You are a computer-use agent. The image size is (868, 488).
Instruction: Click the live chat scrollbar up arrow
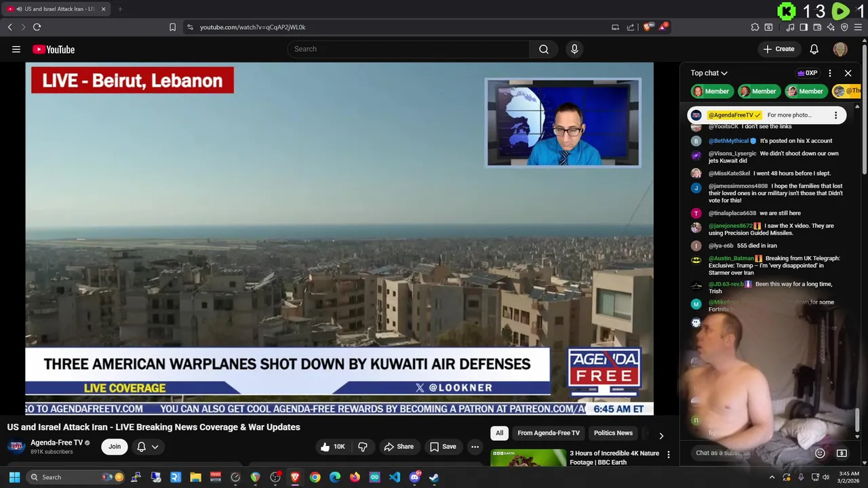[857, 107]
